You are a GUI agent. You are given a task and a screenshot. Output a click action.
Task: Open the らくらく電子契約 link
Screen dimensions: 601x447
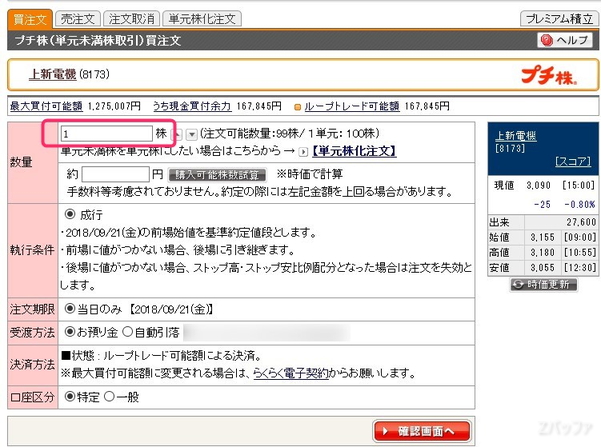[291, 373]
